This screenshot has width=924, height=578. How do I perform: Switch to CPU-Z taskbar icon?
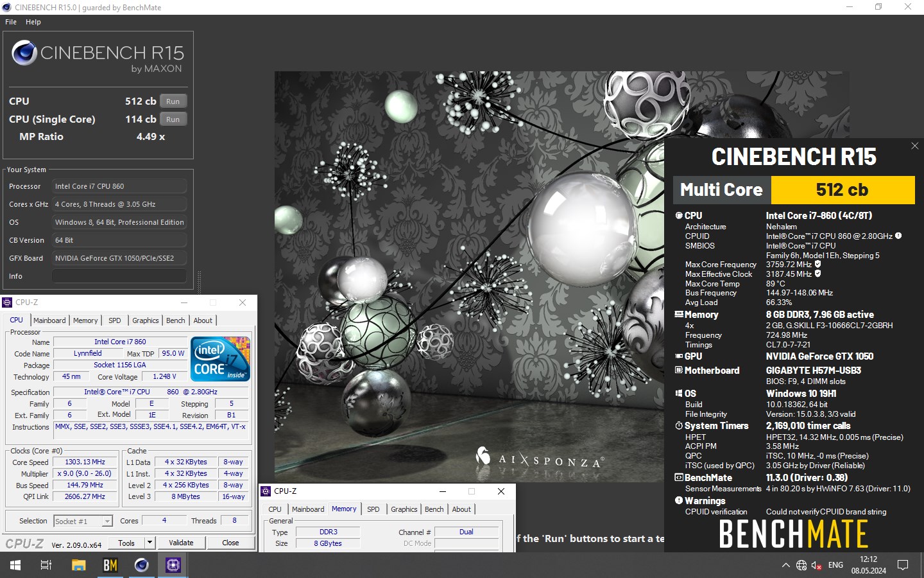pyautogui.click(x=173, y=565)
